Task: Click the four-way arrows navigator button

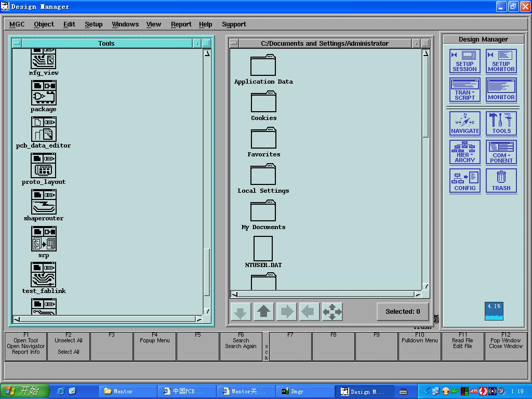Action: coord(332,312)
